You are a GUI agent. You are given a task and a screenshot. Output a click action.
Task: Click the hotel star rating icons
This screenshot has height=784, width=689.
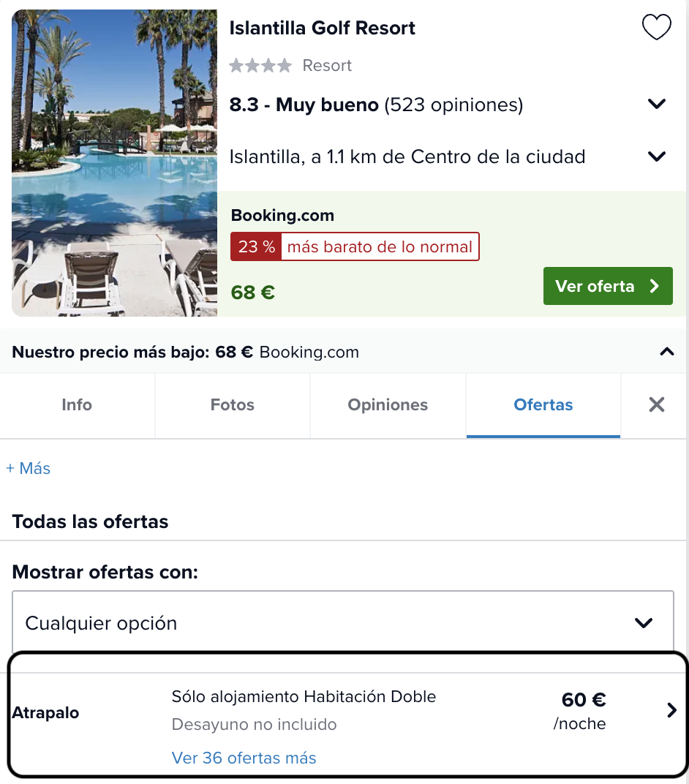tap(260, 66)
